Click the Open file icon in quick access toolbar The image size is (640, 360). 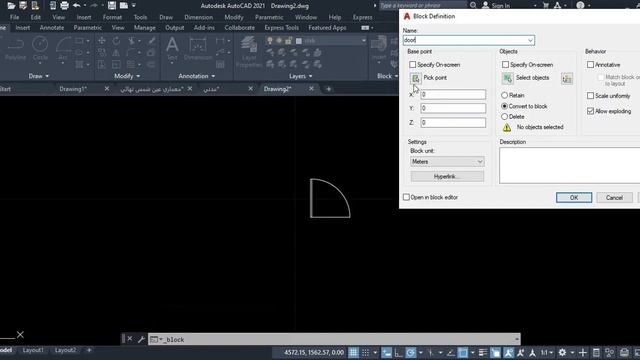point(11,6)
